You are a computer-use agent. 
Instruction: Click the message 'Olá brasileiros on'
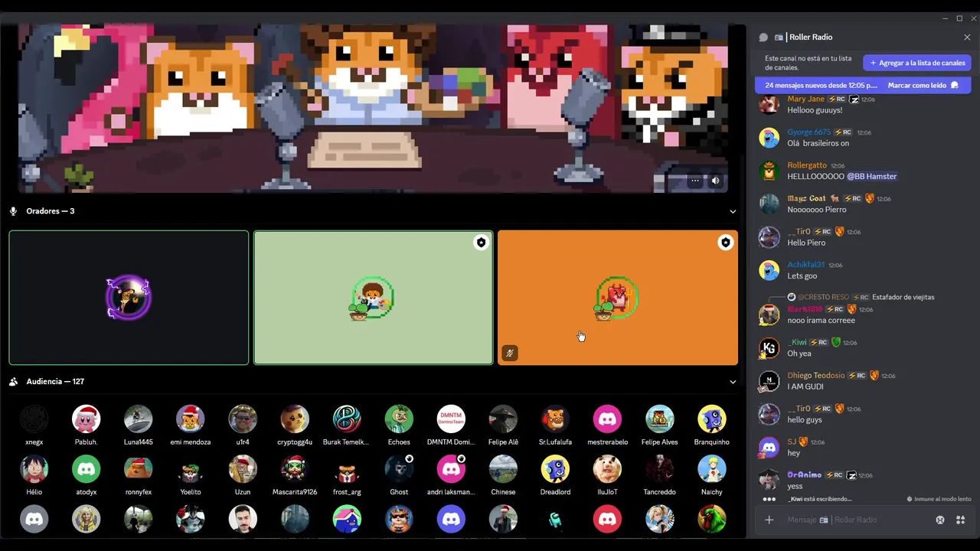[818, 144]
